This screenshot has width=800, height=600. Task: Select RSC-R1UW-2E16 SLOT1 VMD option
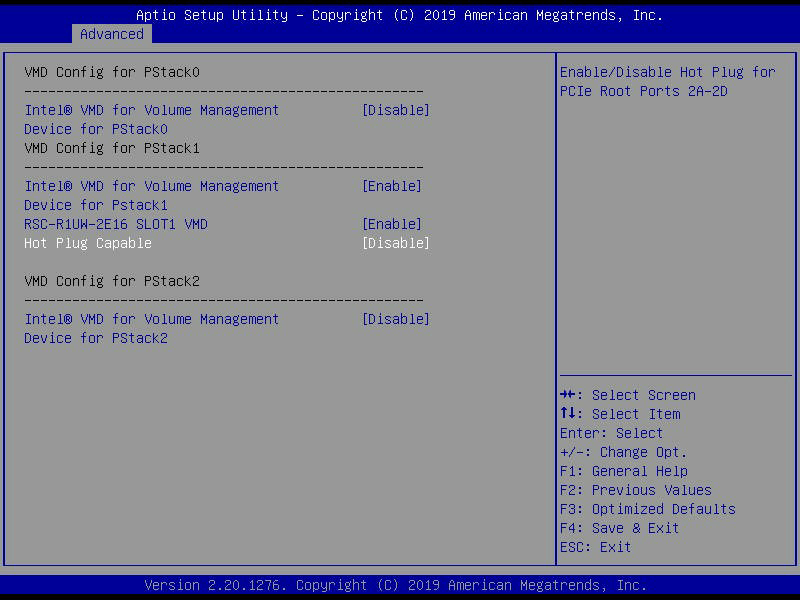[x=116, y=224]
